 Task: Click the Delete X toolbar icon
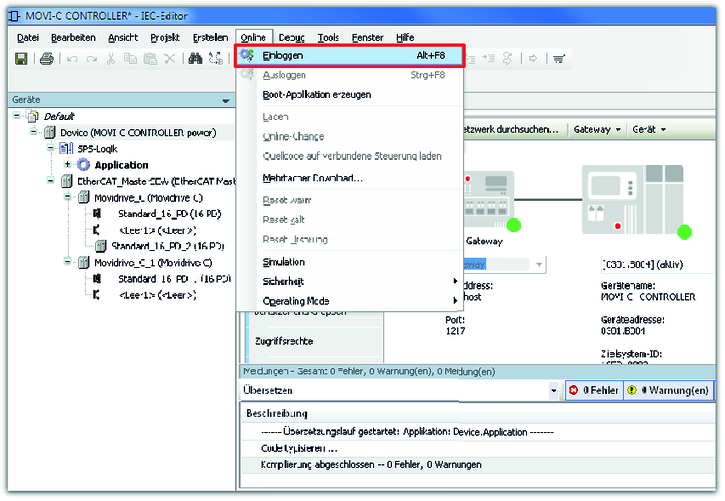coord(170,59)
